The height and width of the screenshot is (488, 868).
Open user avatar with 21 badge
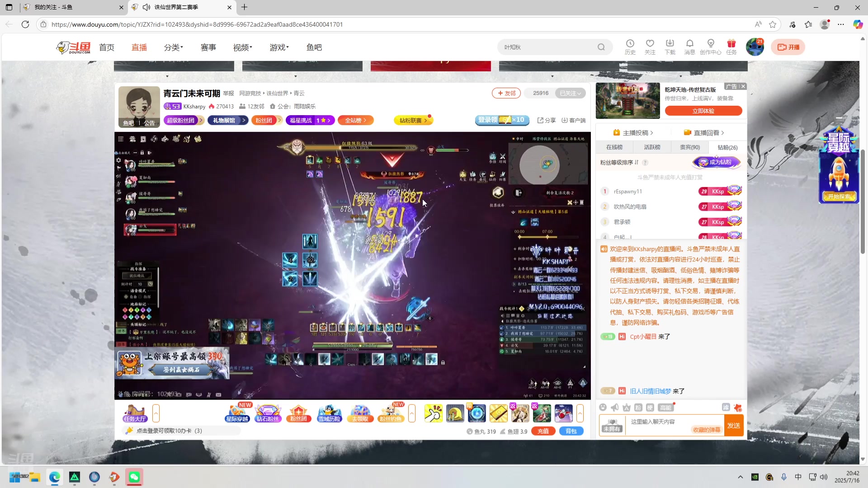(755, 47)
